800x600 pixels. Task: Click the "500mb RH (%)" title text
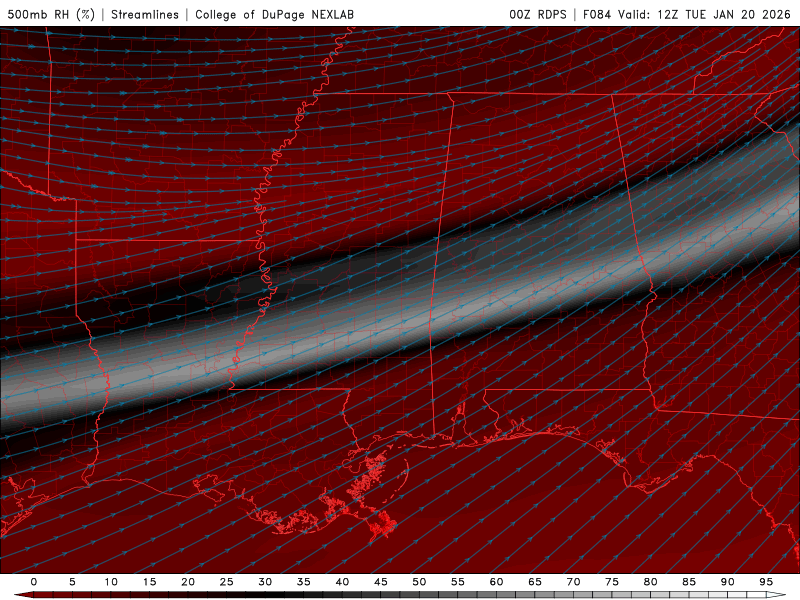pyautogui.click(x=51, y=14)
